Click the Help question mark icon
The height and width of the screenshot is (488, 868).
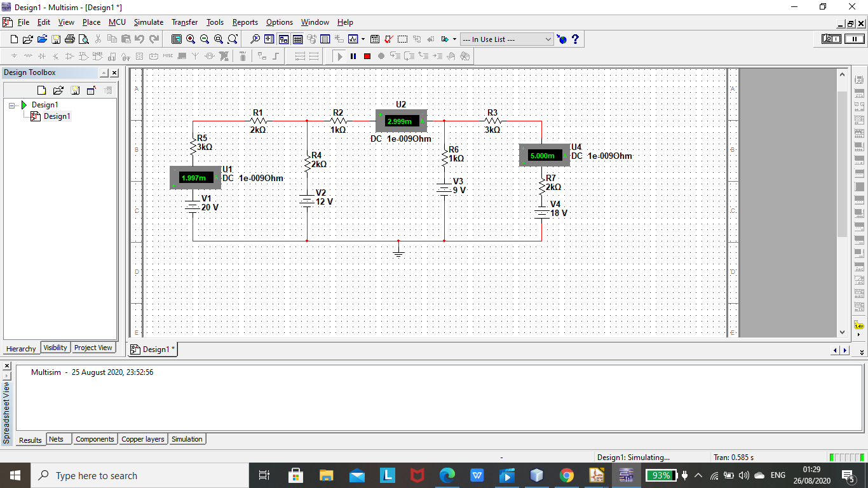575,39
